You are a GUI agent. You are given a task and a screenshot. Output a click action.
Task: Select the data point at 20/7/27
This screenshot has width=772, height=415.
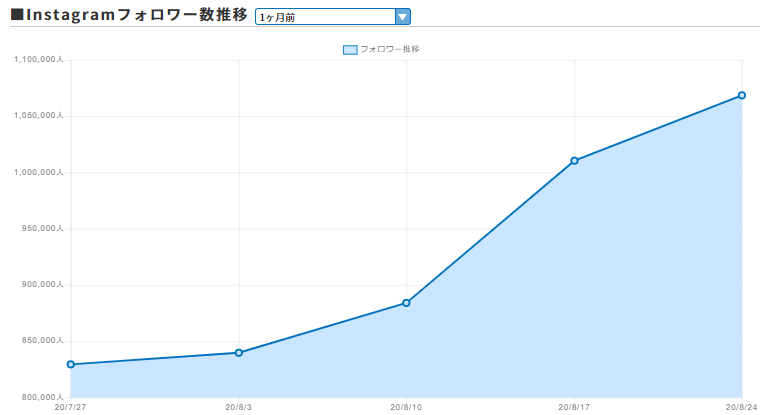71,364
